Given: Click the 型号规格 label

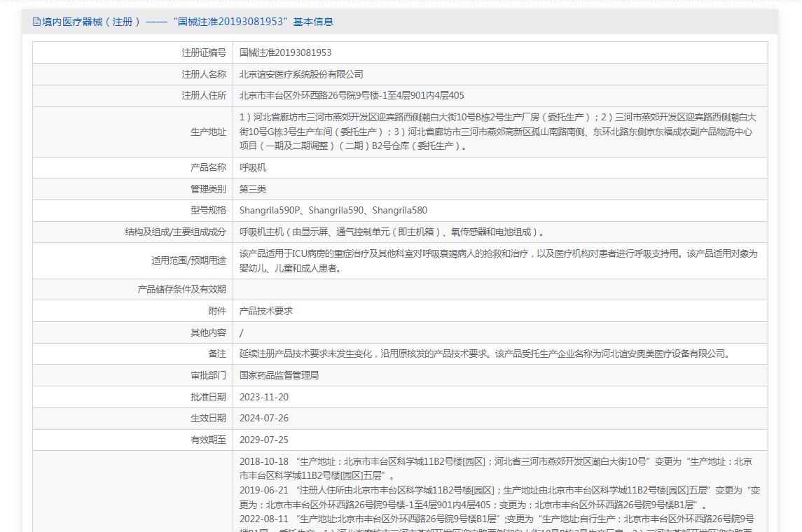Looking at the screenshot, I should point(208,211).
